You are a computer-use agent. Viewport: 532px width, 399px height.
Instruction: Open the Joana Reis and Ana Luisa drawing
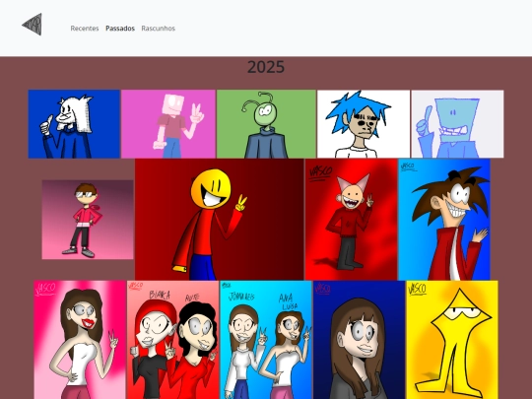[266, 340]
